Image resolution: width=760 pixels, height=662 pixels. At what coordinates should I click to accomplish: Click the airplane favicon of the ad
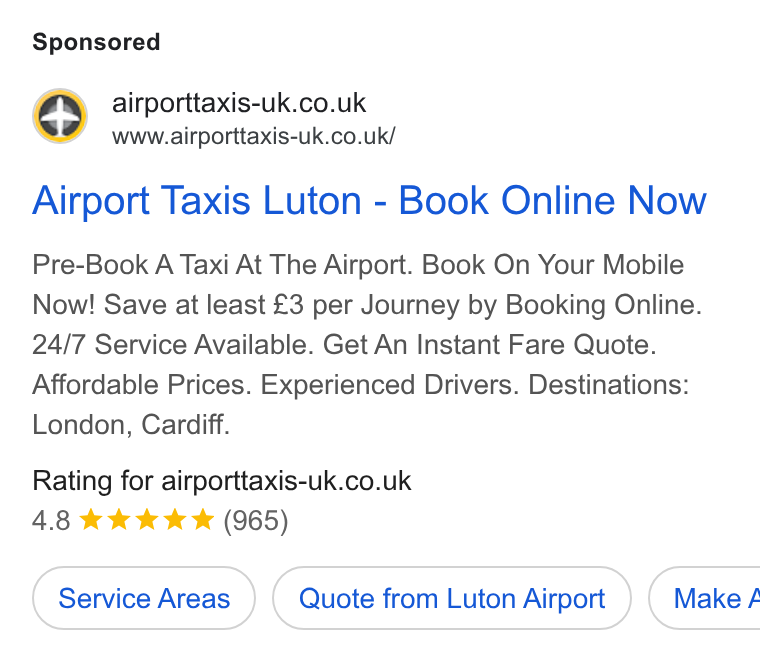[x=60, y=116]
